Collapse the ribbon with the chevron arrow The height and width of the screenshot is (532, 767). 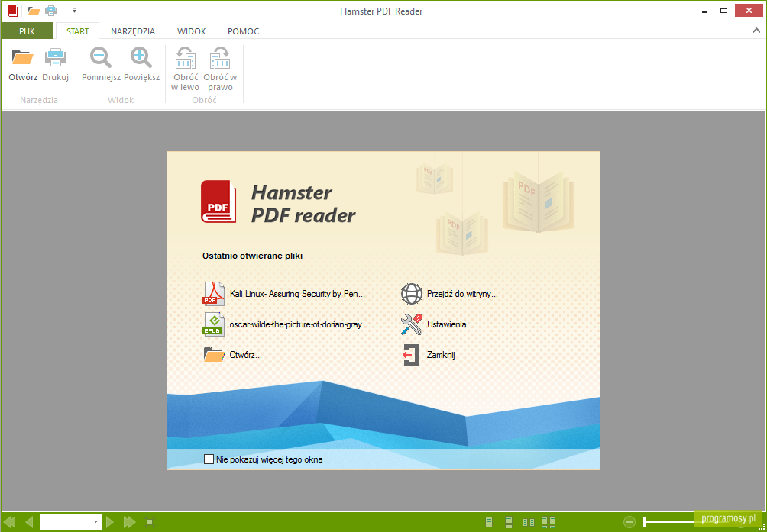pos(756,31)
